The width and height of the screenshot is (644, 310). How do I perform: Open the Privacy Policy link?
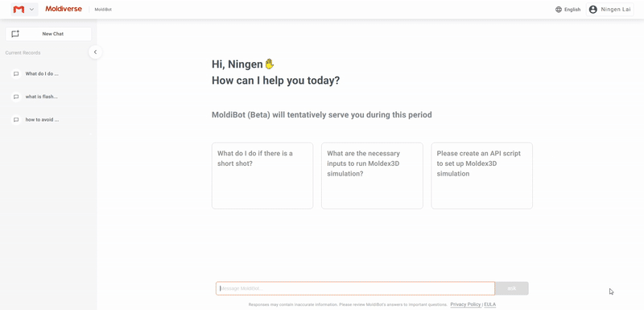tap(465, 304)
